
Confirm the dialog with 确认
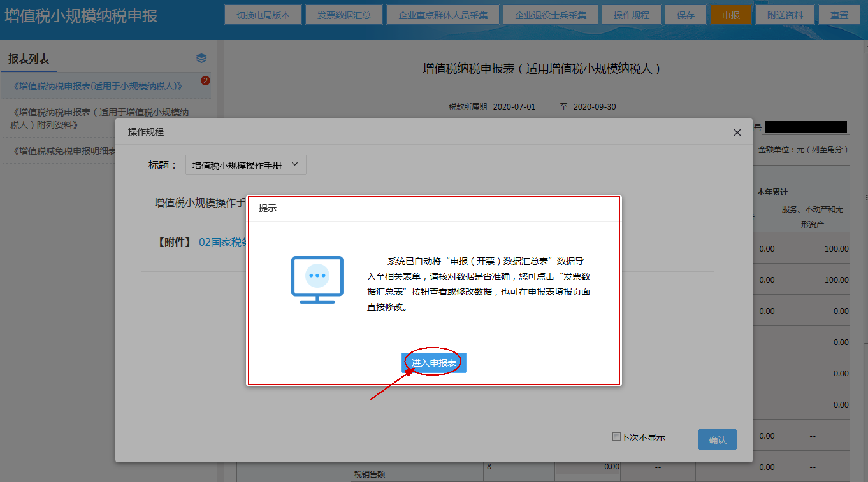[x=717, y=439]
